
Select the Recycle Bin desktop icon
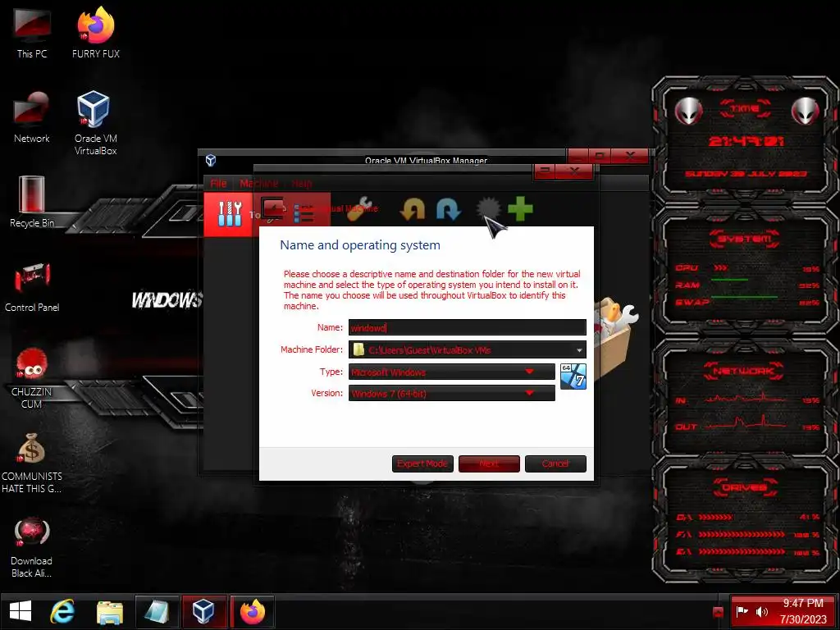point(32,202)
